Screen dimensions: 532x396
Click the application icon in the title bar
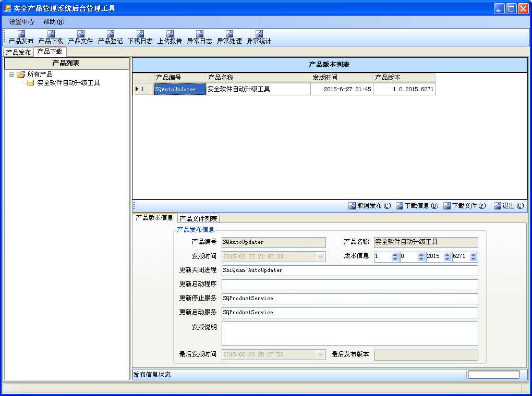7,8
